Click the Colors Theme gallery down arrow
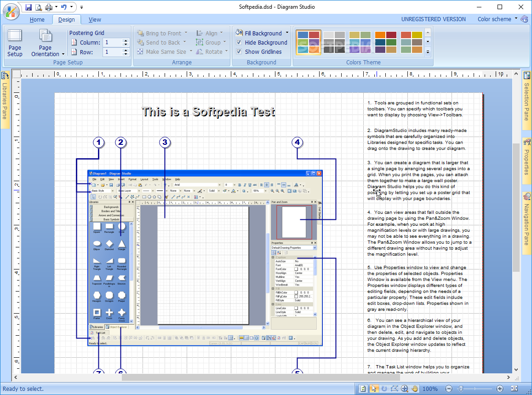532x395 pixels. point(428,42)
